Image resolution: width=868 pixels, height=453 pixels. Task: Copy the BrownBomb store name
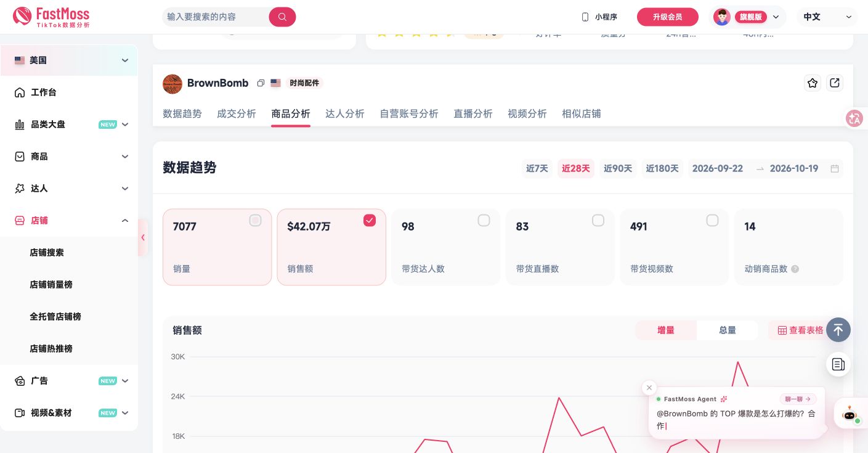tap(261, 83)
